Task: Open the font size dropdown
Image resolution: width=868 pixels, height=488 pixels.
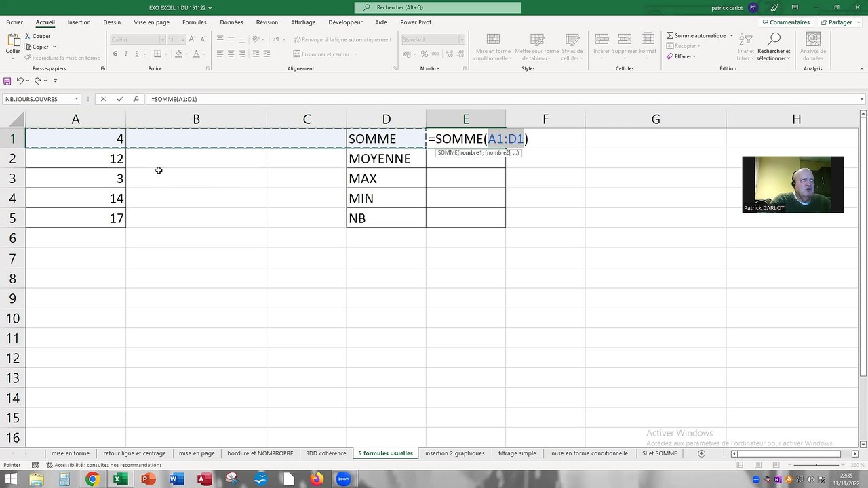Action: (182, 39)
